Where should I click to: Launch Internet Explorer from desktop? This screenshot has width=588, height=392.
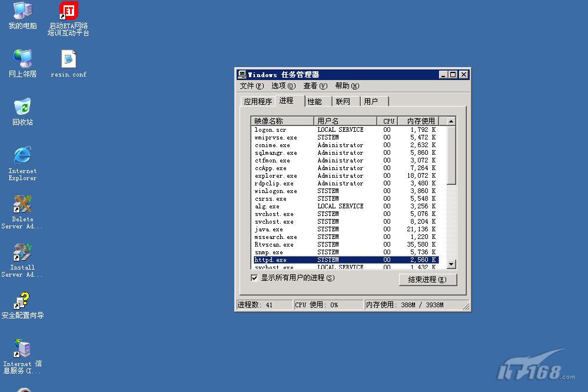(x=22, y=156)
